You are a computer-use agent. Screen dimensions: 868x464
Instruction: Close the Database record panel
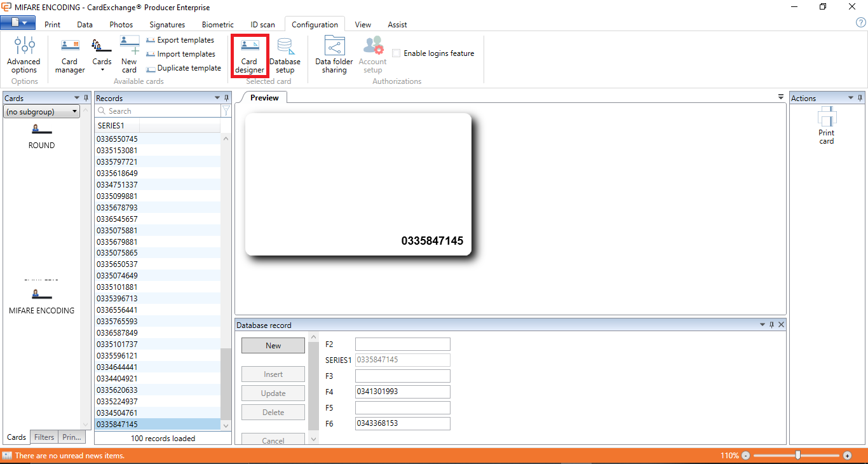pyautogui.click(x=782, y=325)
